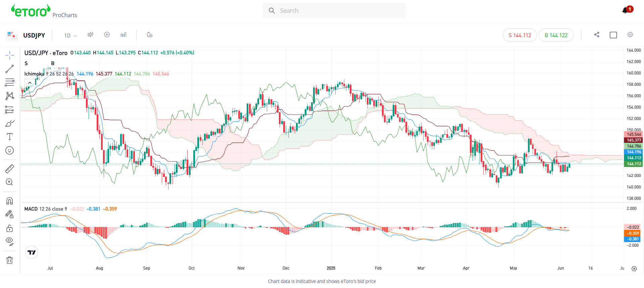644x288 pixels.
Task: Activate the zoom in tool
Action: [10, 182]
